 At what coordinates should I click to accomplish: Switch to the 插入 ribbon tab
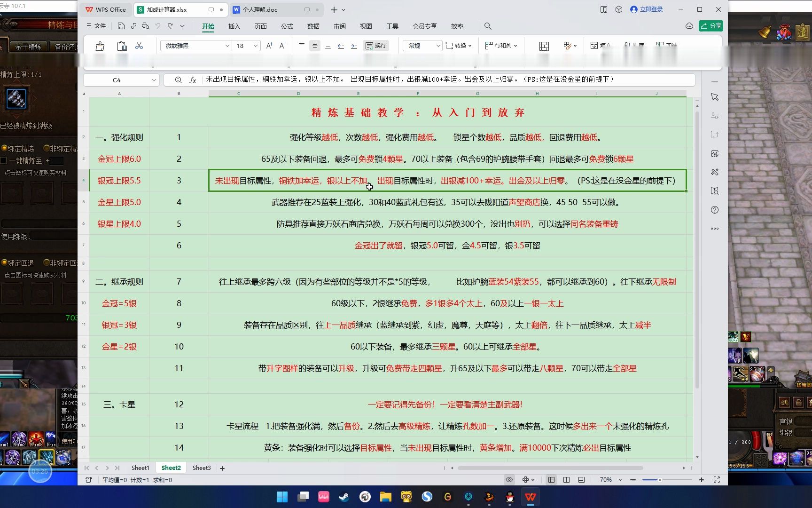click(234, 26)
